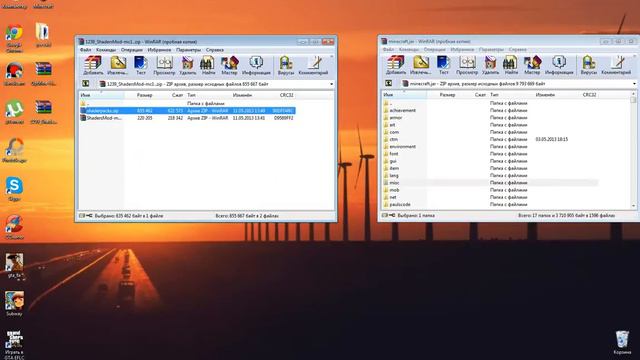Click Добавить icon in ShadersMod zip window

[93, 65]
